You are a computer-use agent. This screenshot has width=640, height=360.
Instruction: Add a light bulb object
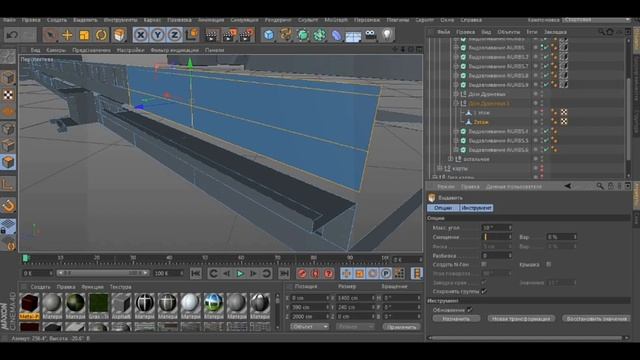[x=387, y=35]
